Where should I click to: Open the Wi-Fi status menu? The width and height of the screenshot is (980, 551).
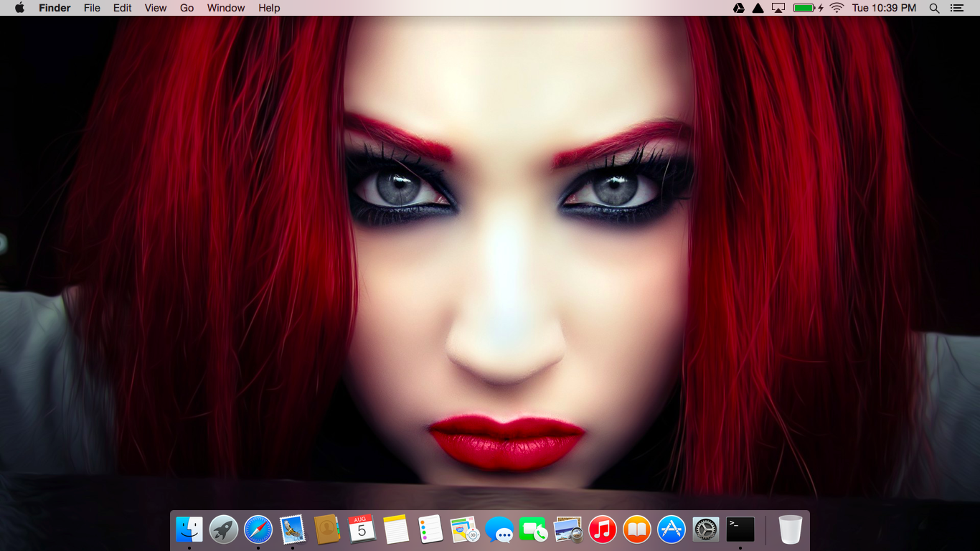pos(837,8)
